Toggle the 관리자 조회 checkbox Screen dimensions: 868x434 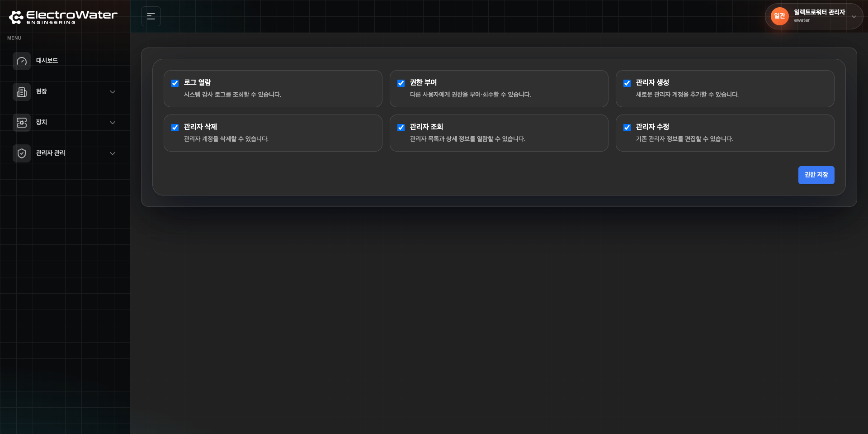[401, 128]
